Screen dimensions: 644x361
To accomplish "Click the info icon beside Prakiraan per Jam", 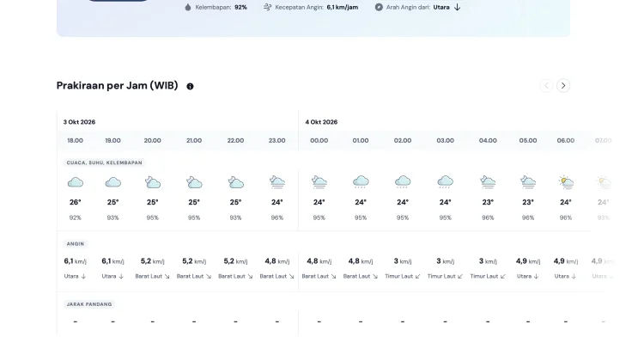I will [190, 86].
